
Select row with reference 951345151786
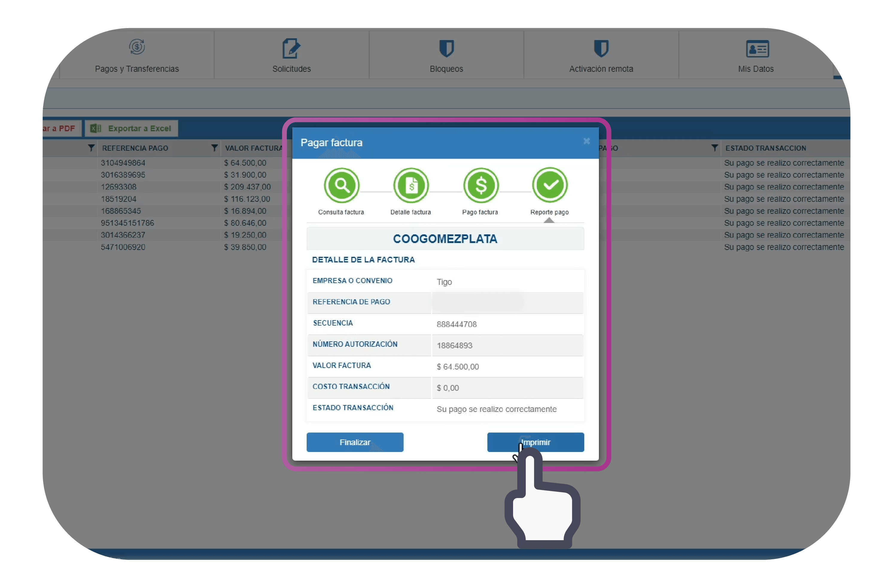tap(127, 223)
